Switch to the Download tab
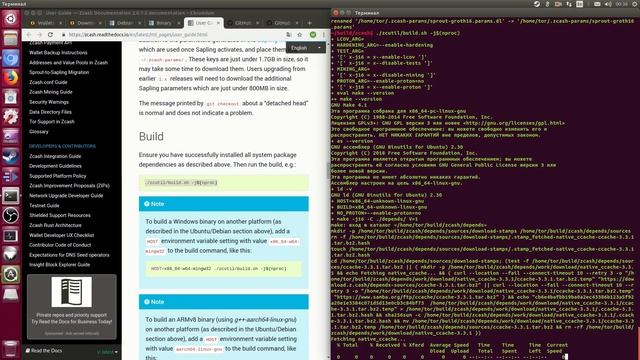 coord(84,23)
